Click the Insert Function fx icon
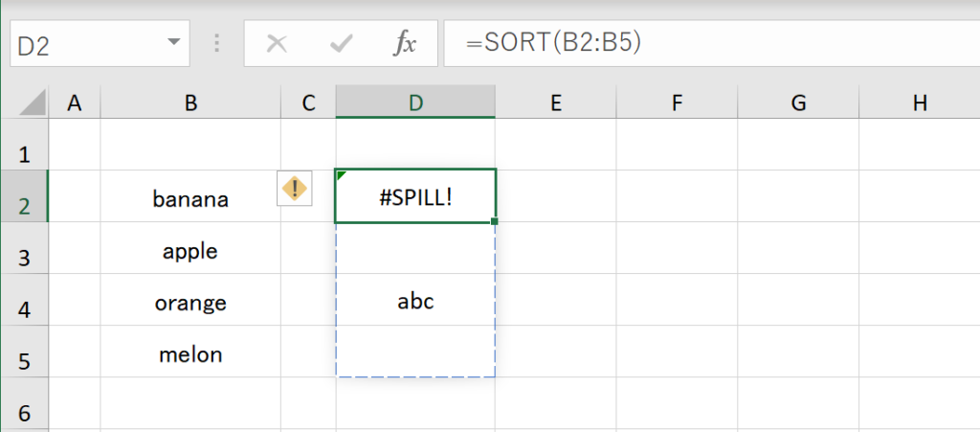Image resolution: width=980 pixels, height=432 pixels. click(x=405, y=44)
